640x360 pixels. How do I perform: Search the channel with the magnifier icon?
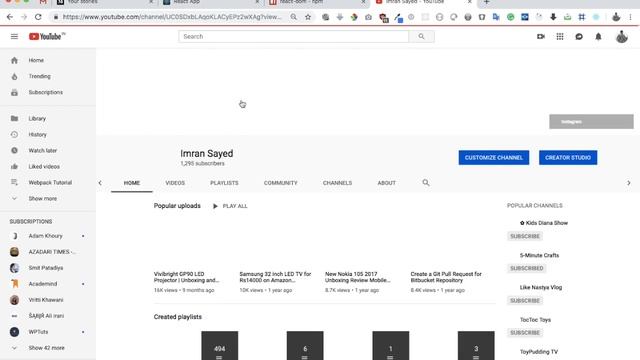[426, 182]
